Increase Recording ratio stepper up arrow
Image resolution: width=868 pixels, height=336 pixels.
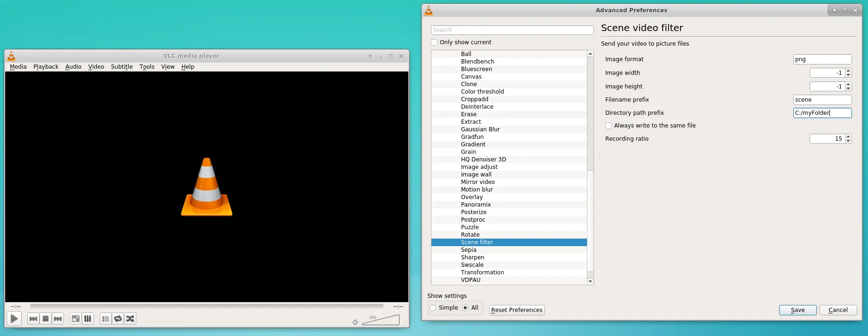pyautogui.click(x=848, y=136)
